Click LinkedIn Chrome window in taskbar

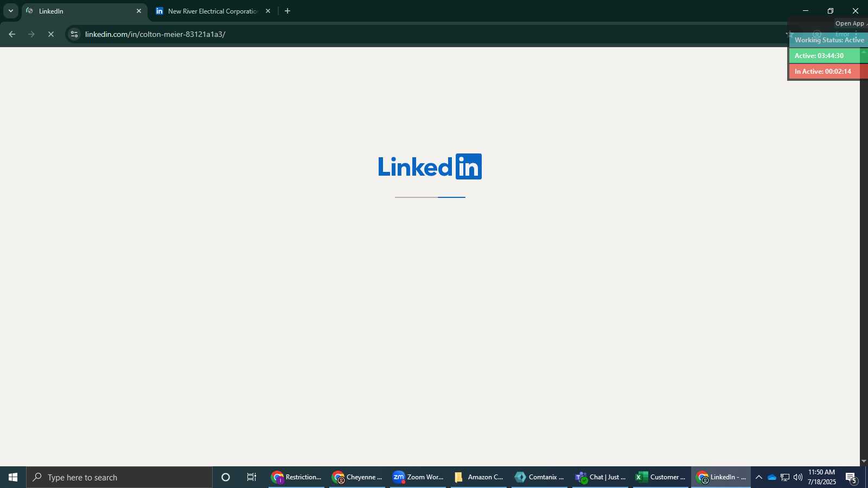click(x=721, y=477)
